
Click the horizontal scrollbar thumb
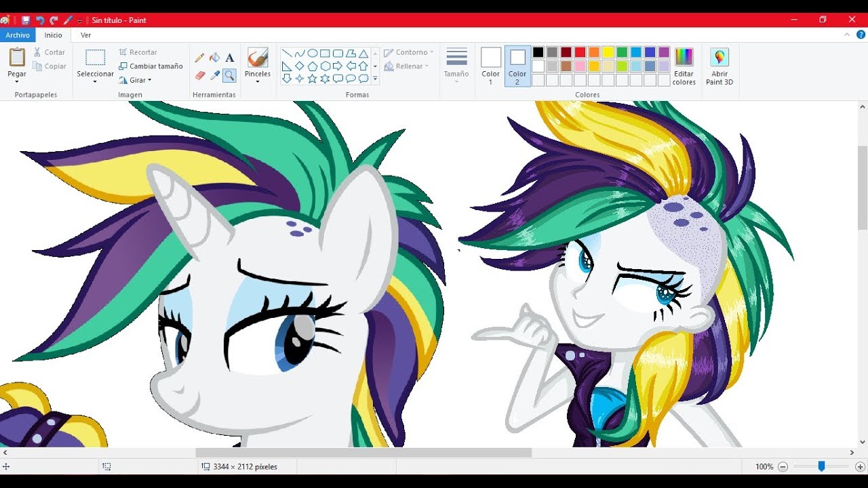click(363, 453)
